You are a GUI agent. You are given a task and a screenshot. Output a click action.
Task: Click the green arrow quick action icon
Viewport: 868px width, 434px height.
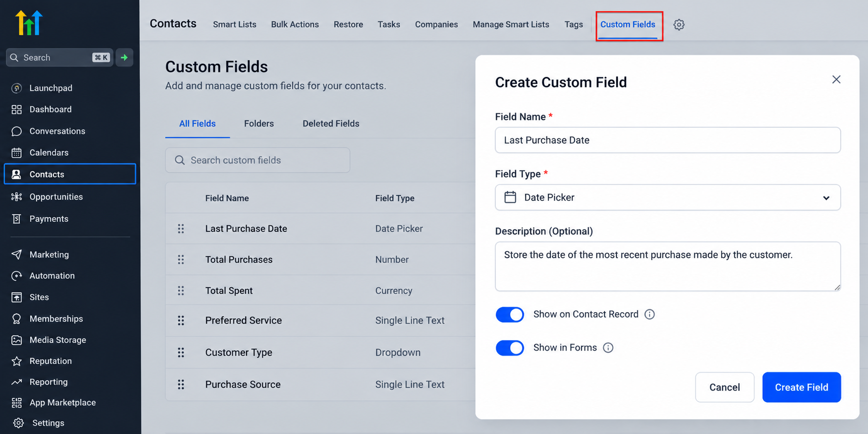coord(124,58)
